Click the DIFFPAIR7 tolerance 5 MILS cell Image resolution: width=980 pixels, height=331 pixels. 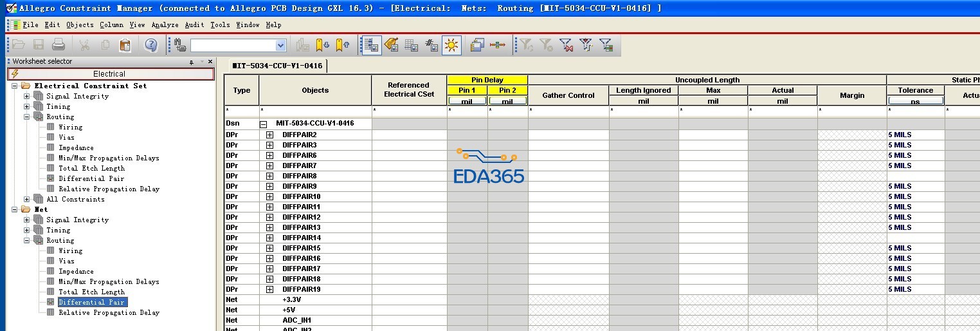coord(916,165)
